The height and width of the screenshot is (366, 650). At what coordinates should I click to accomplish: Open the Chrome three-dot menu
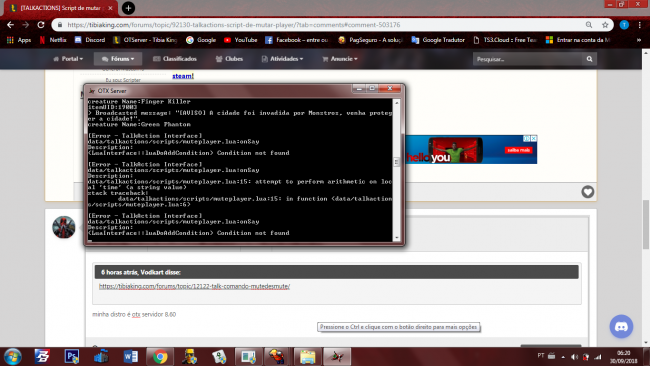640,25
